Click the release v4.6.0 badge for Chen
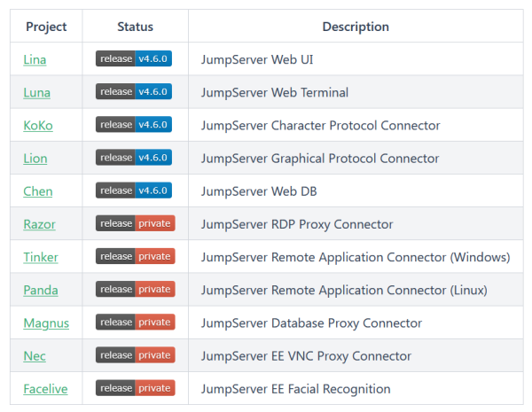The image size is (532, 412). coord(134,190)
